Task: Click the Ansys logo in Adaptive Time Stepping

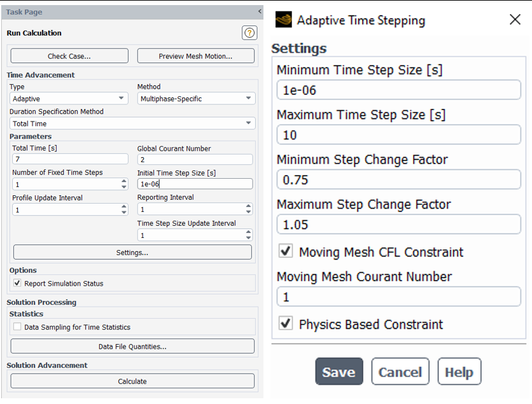Action: click(283, 20)
